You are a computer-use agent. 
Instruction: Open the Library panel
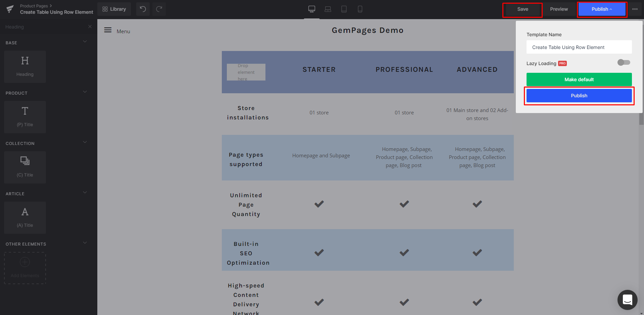pos(114,9)
